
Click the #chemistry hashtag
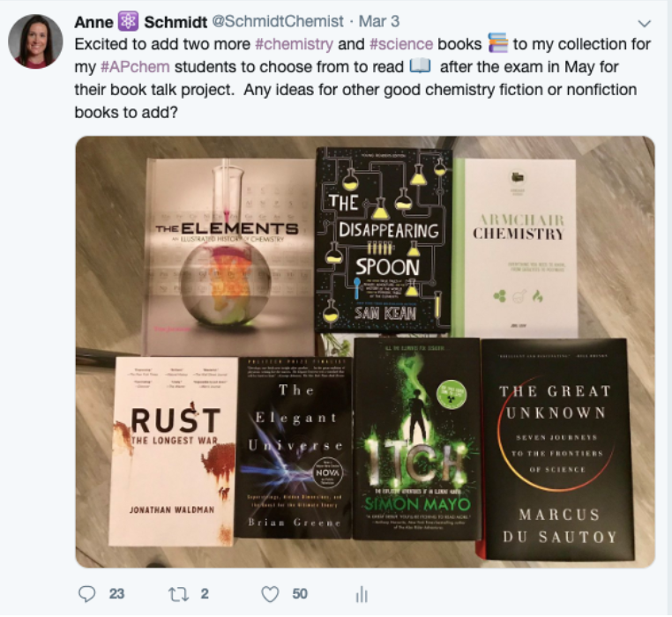[x=294, y=44]
